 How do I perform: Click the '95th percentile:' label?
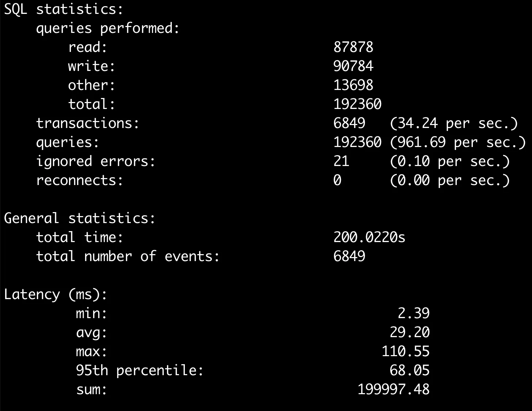tap(140, 370)
